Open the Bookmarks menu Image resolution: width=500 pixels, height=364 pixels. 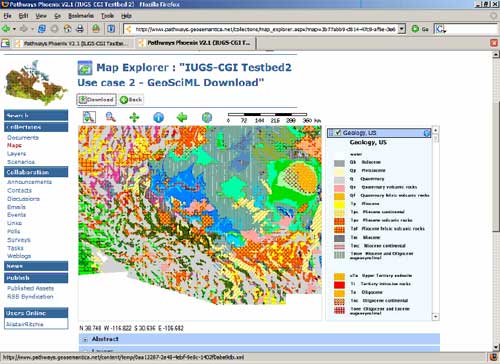tap(81, 16)
